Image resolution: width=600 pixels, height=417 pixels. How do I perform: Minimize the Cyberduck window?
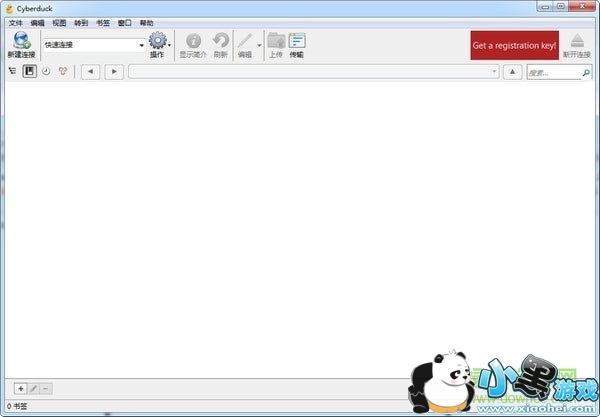pos(545,7)
